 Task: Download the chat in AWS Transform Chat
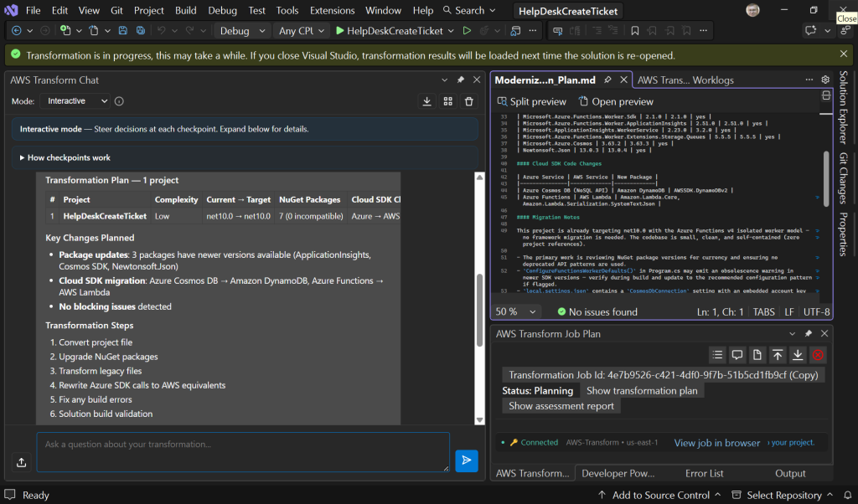point(426,101)
